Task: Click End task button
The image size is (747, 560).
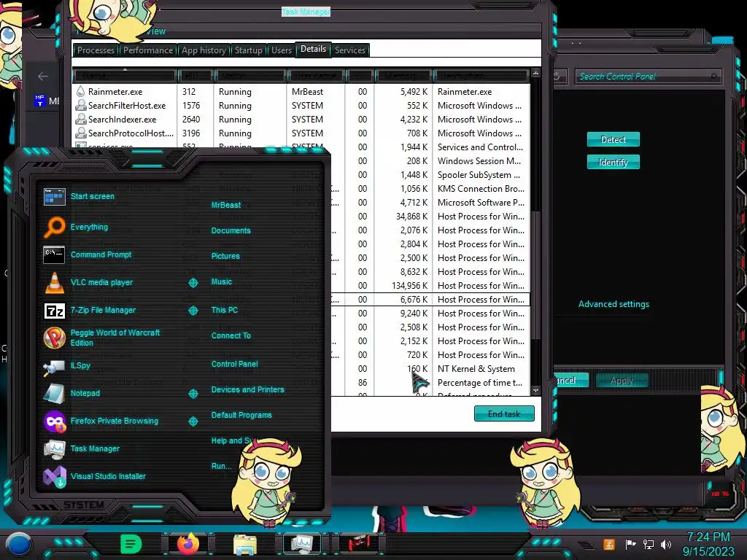Action: pyautogui.click(x=504, y=414)
